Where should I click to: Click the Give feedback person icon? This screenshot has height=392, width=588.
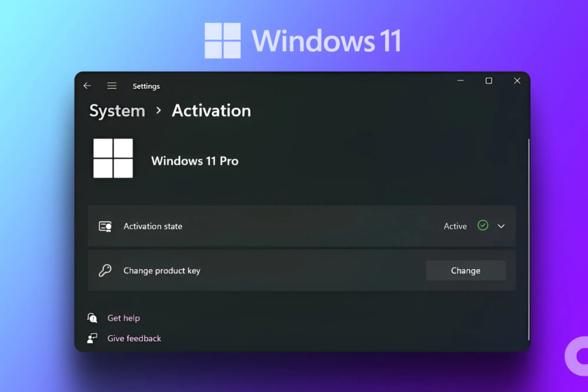[94, 338]
